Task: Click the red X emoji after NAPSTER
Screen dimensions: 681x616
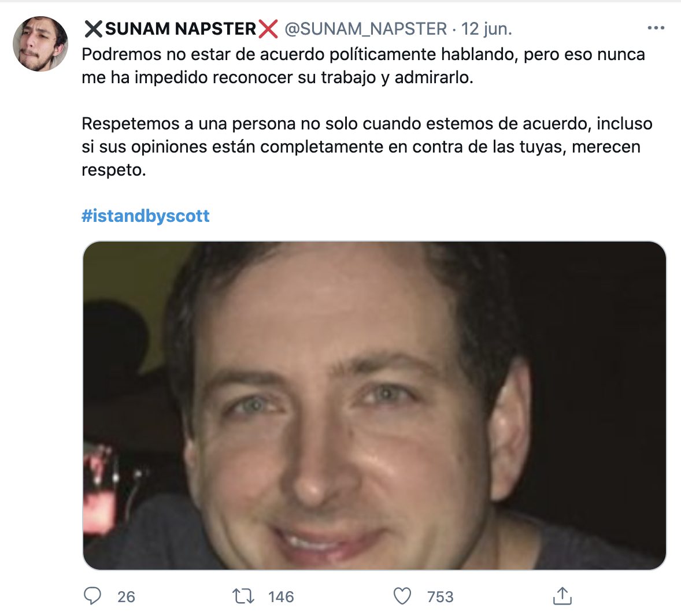Action: 268,29
